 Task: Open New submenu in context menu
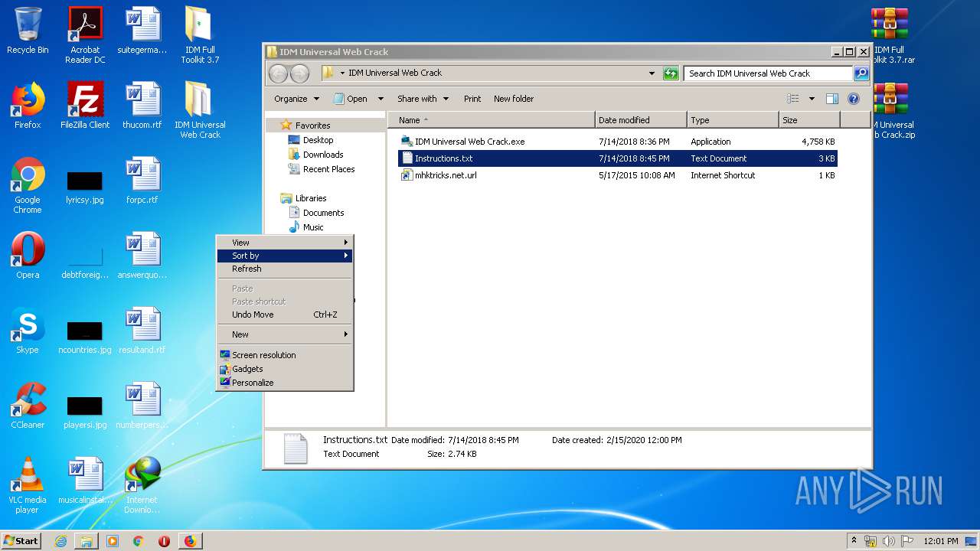click(x=285, y=334)
